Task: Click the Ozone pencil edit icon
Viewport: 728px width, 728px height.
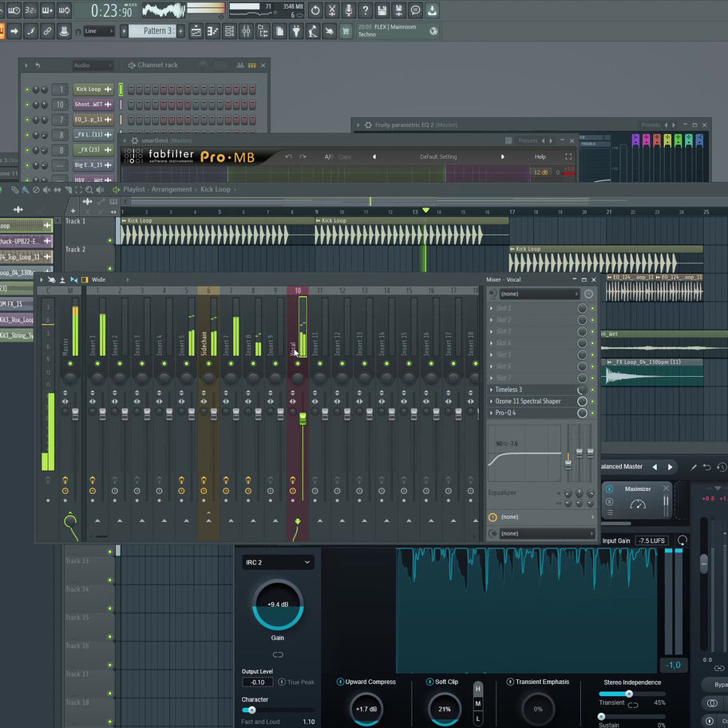Action: 693,468
